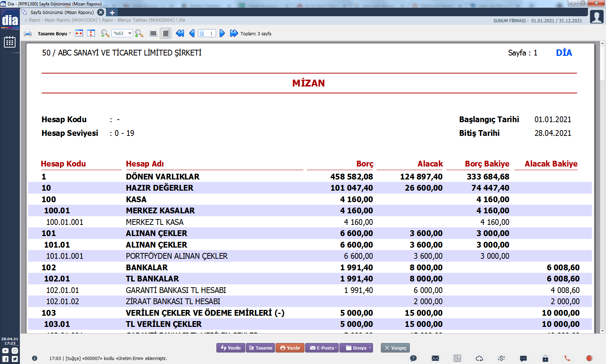
Task: Click the cloud sync icon
Action: pos(479,358)
